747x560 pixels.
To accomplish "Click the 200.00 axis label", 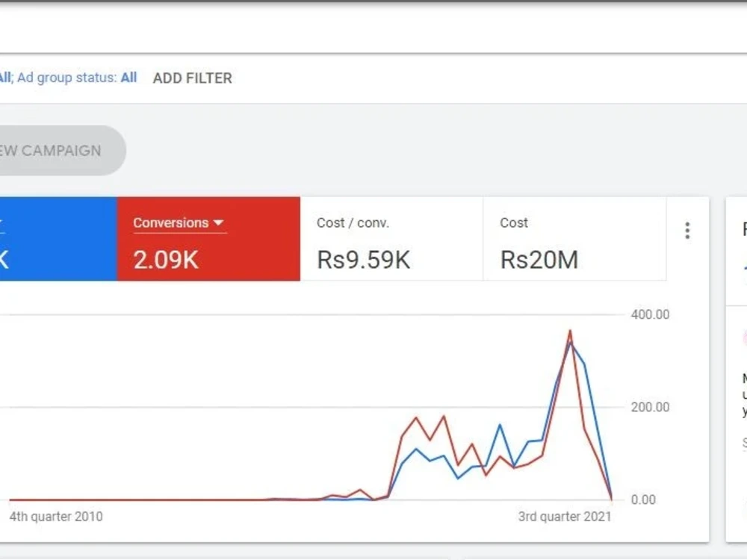I will pyautogui.click(x=650, y=407).
